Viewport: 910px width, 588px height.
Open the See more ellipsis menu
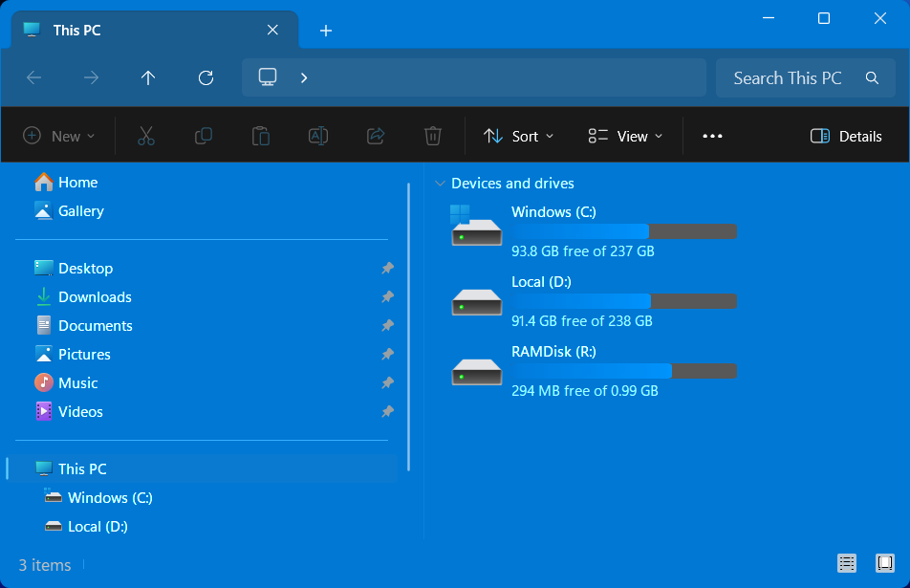coord(712,137)
